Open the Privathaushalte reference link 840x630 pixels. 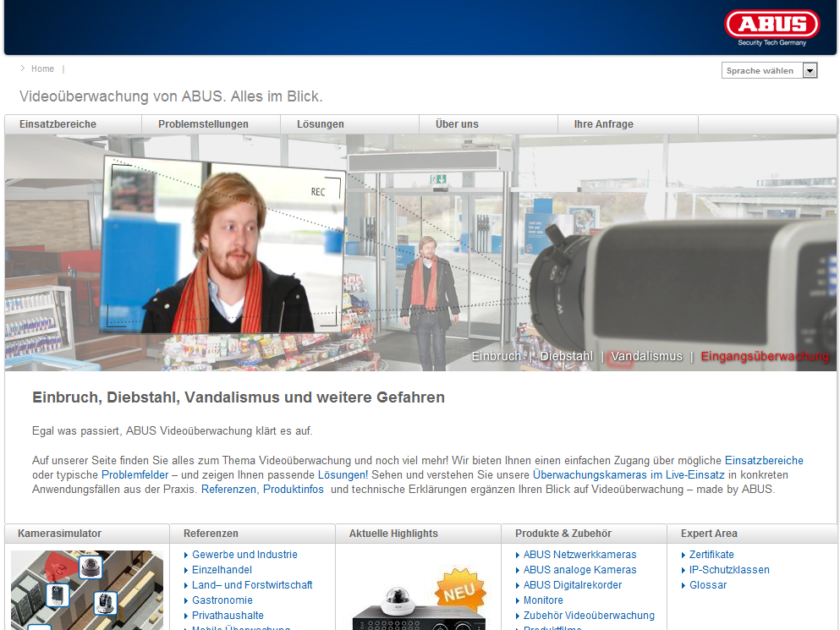pyautogui.click(x=228, y=616)
